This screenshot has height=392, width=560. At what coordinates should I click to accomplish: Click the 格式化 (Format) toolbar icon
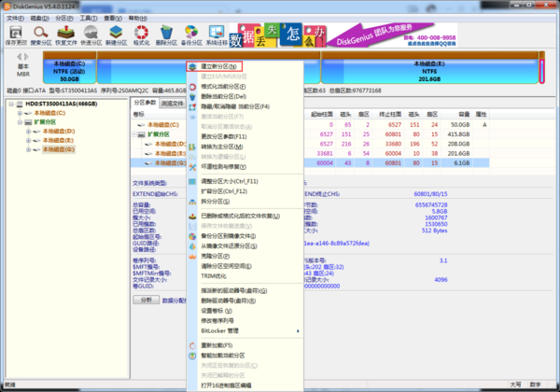[141, 35]
